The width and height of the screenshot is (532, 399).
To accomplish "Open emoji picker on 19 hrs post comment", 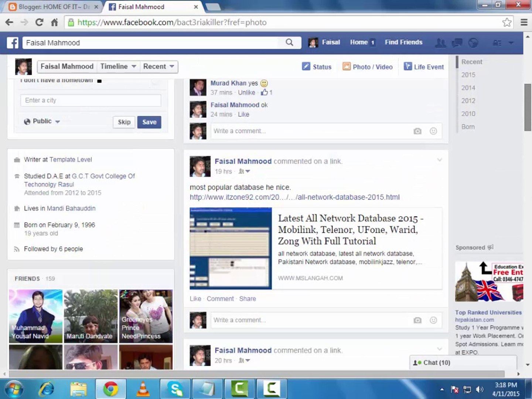I will point(433,320).
